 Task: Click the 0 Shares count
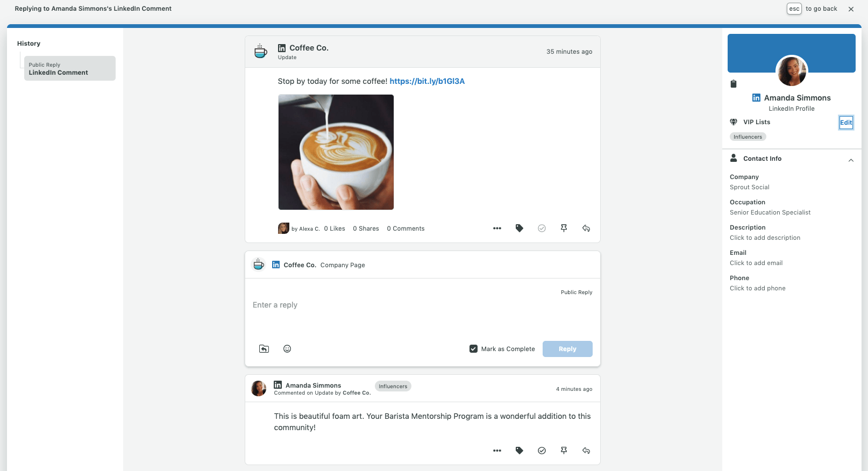[x=366, y=229]
